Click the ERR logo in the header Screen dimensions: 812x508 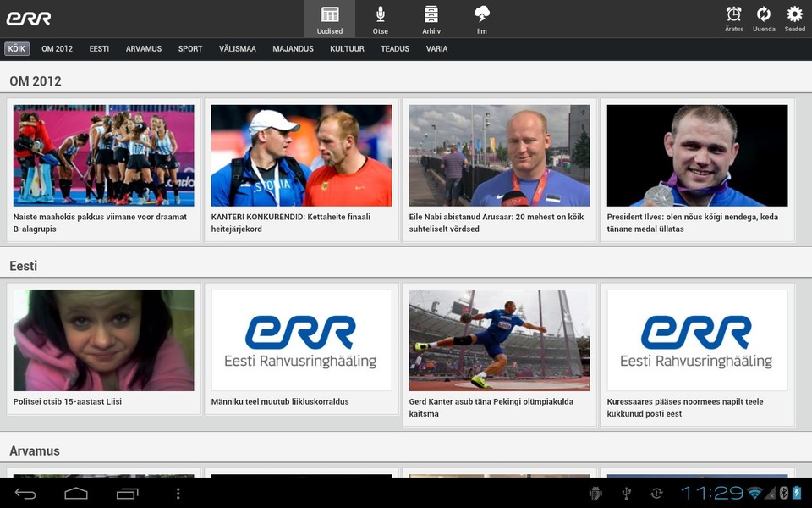[29, 19]
